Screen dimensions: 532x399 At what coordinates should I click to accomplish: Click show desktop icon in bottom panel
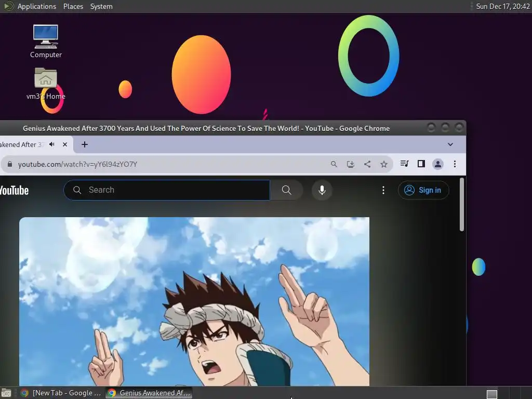(6, 393)
